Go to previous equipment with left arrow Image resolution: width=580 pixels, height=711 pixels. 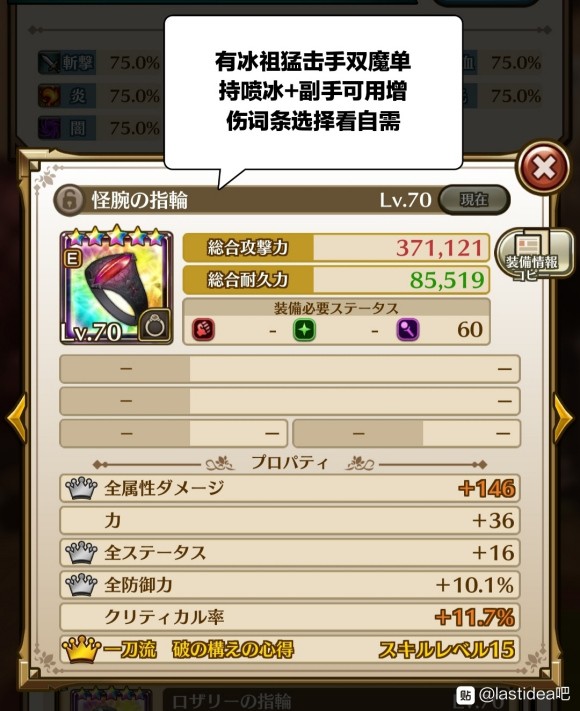16,417
